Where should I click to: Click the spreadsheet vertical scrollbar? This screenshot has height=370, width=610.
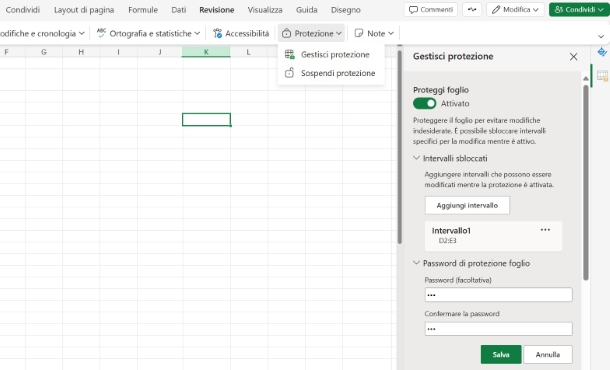(400, 147)
